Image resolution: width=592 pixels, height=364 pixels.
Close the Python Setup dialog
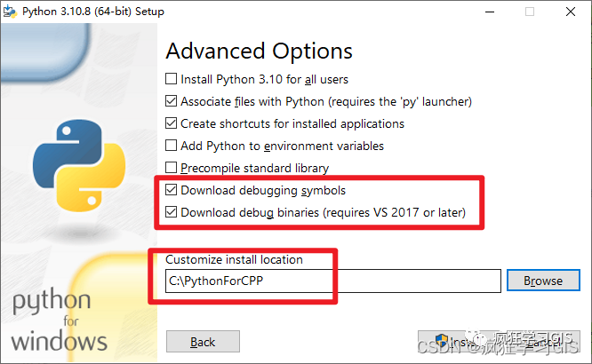tap(571, 12)
